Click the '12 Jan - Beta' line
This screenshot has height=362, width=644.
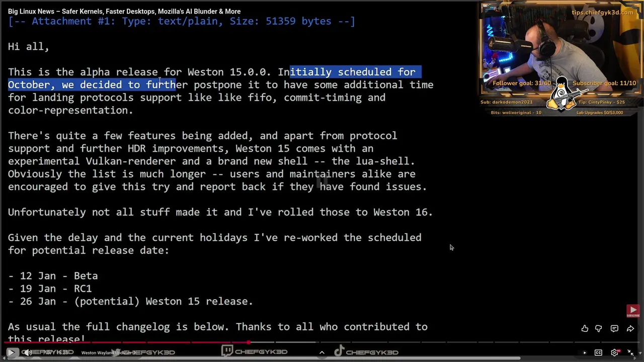[x=53, y=276]
